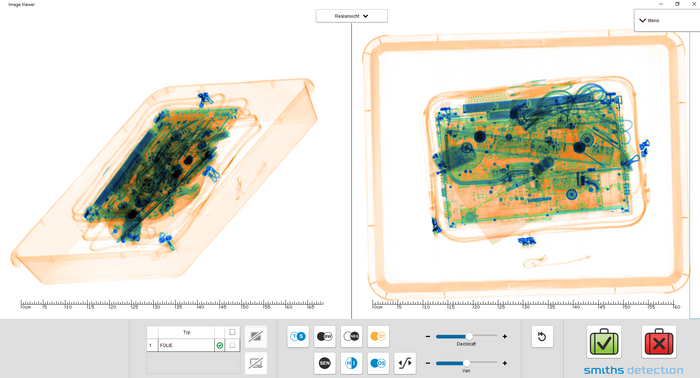Screen dimensions: 700x378
Task: Reject the bag with the red suitcase
Action: [659, 342]
